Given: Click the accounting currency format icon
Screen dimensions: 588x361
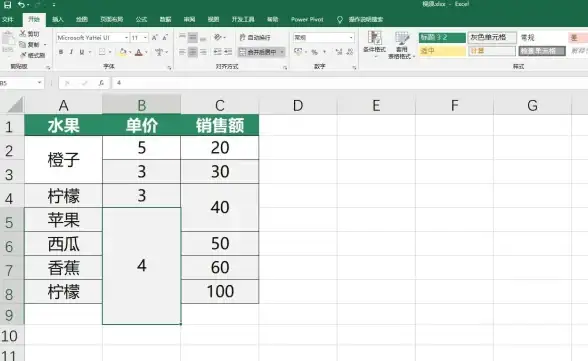Looking at the screenshot, I should click(x=298, y=52).
